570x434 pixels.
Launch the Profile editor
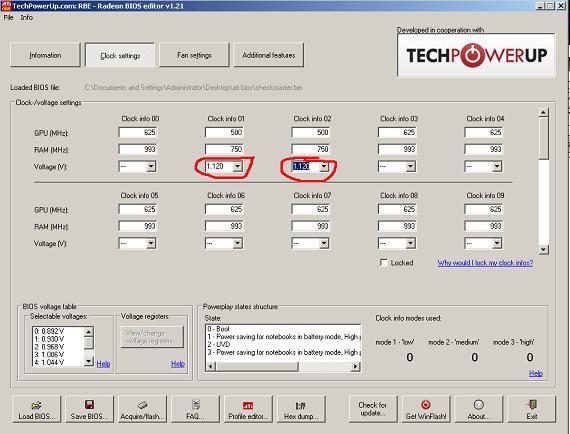(248, 409)
